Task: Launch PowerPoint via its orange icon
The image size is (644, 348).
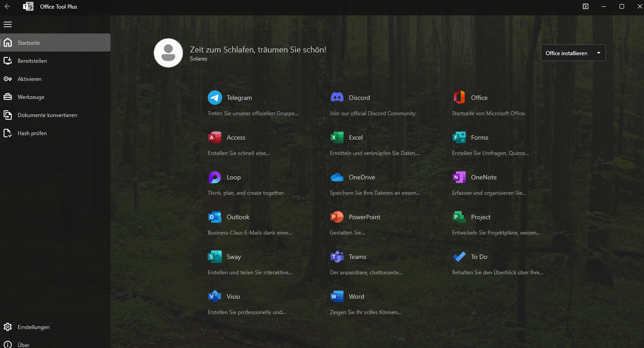Action: pyautogui.click(x=337, y=217)
